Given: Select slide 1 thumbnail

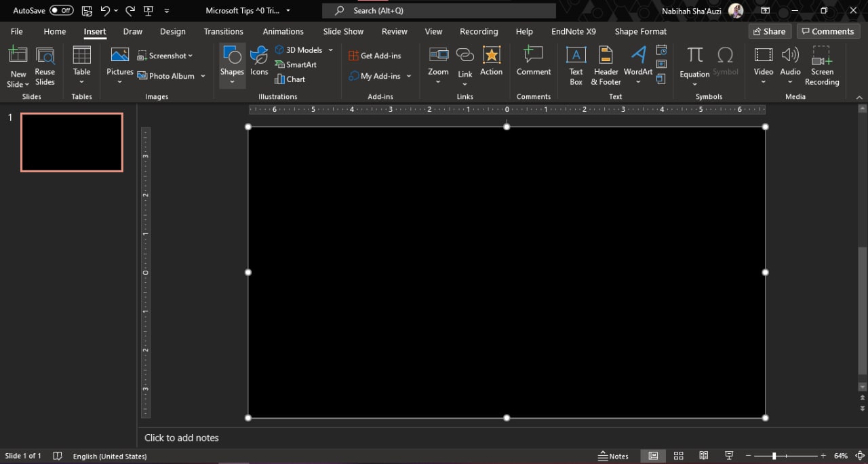Looking at the screenshot, I should (72, 142).
